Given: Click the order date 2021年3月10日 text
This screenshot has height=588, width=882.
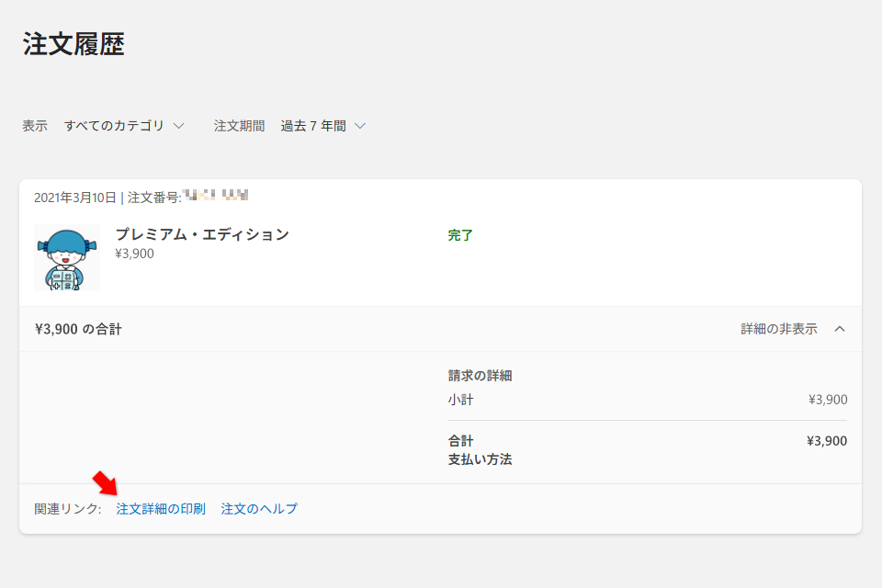Looking at the screenshot, I should click(x=74, y=198).
